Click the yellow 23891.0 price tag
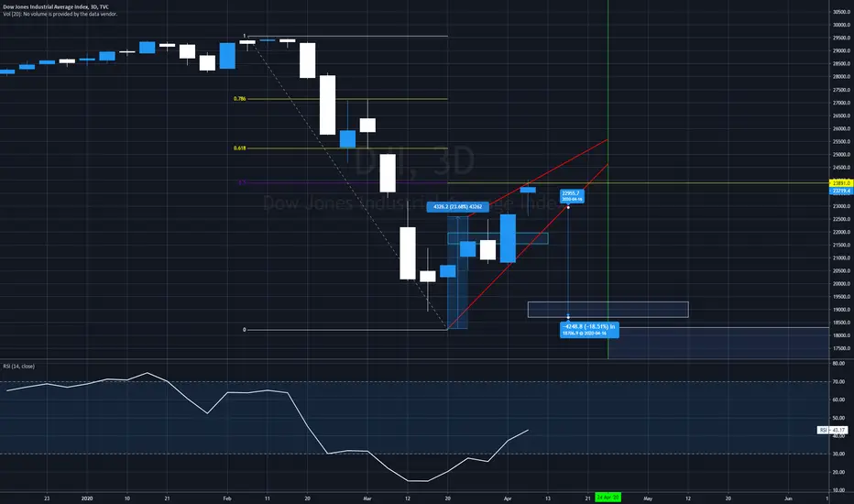 (x=840, y=183)
